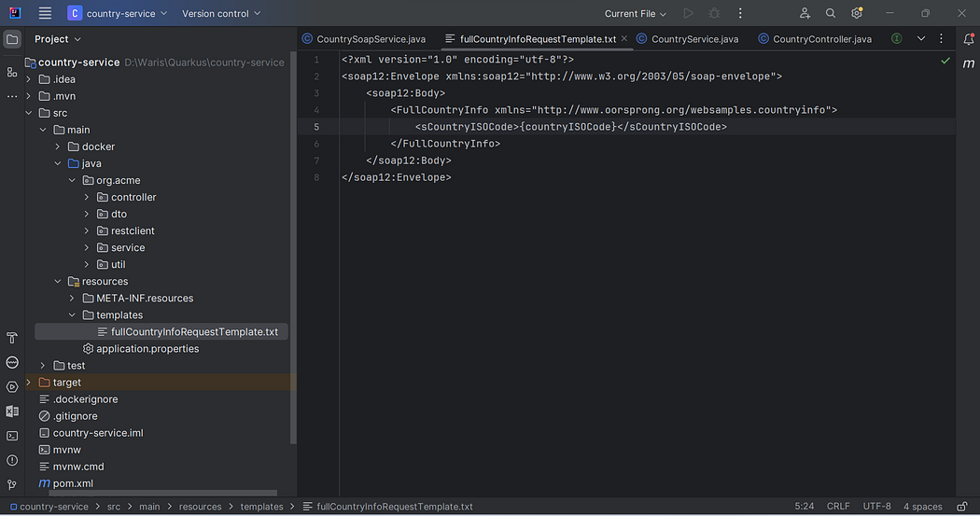Expand the docker folder
The image size is (980, 516).
[x=58, y=146]
